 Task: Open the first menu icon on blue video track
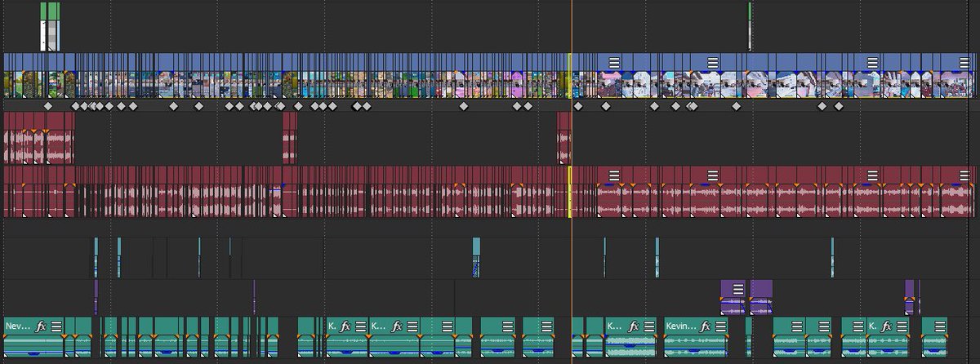614,62
